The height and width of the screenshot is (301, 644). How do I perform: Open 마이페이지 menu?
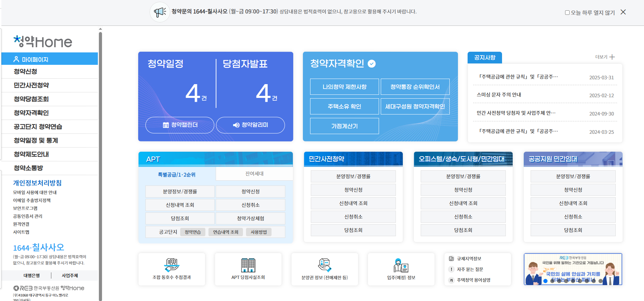[x=50, y=59]
